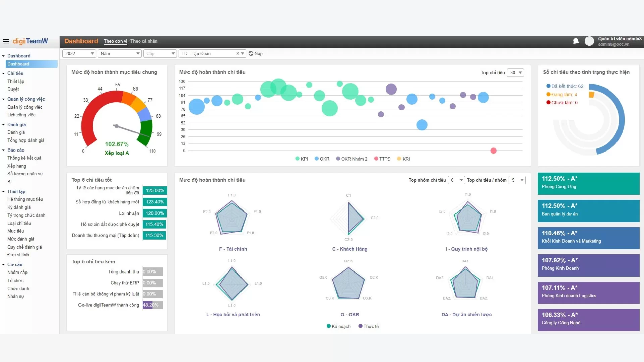Click the red TTTĐ bubble in chart
The image size is (644, 362).
493,151
